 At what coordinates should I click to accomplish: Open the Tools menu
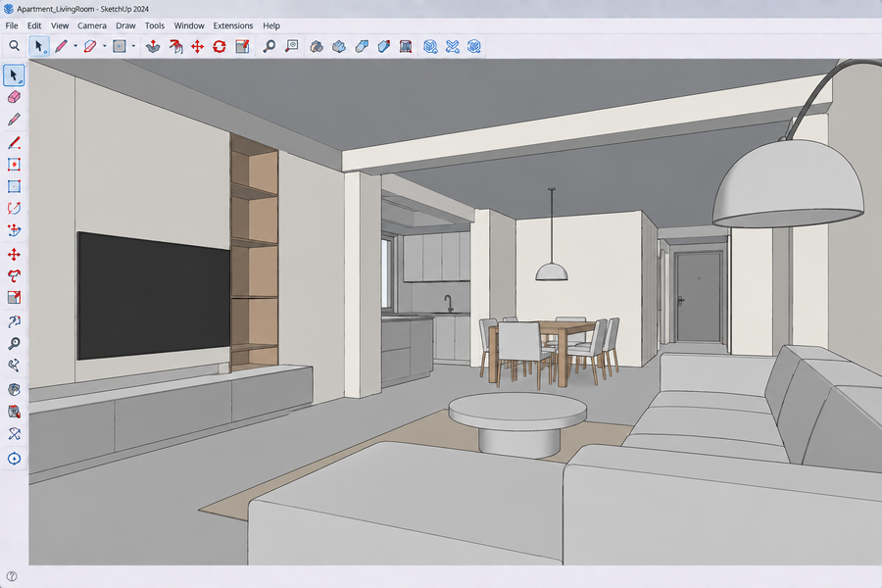[x=155, y=25]
